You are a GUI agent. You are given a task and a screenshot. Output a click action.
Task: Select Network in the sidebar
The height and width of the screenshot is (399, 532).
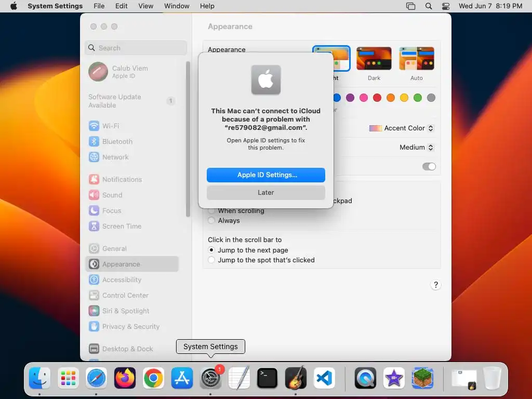click(x=132, y=157)
